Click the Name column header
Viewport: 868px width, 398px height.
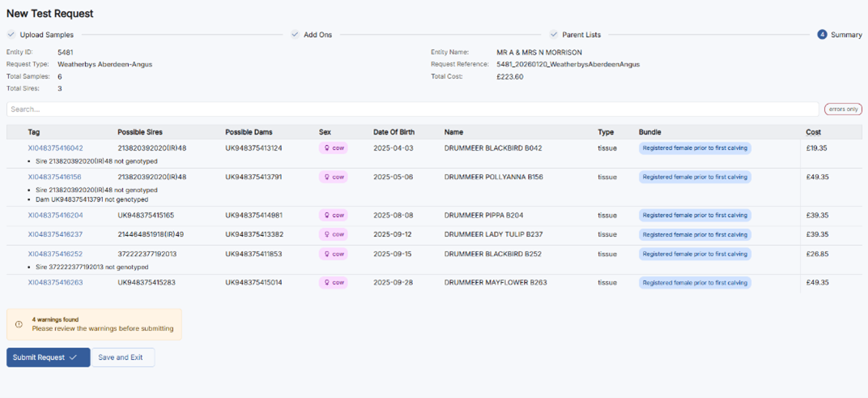click(454, 132)
